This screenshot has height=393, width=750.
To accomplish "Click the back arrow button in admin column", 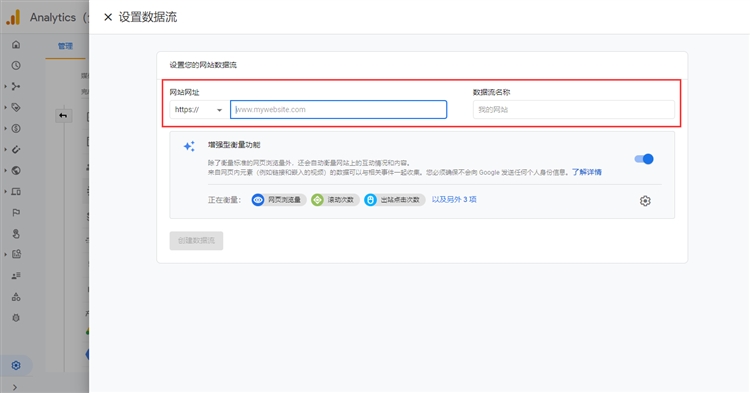I will point(63,116).
